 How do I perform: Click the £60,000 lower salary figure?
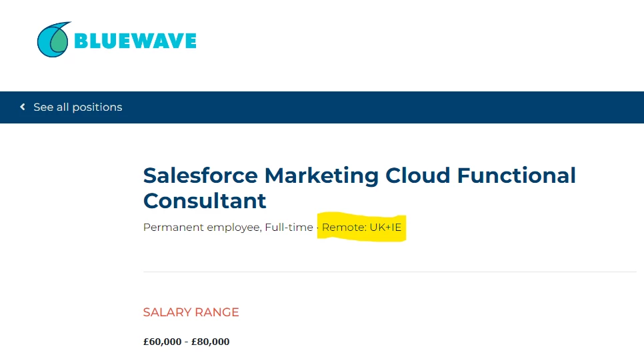[x=162, y=342]
